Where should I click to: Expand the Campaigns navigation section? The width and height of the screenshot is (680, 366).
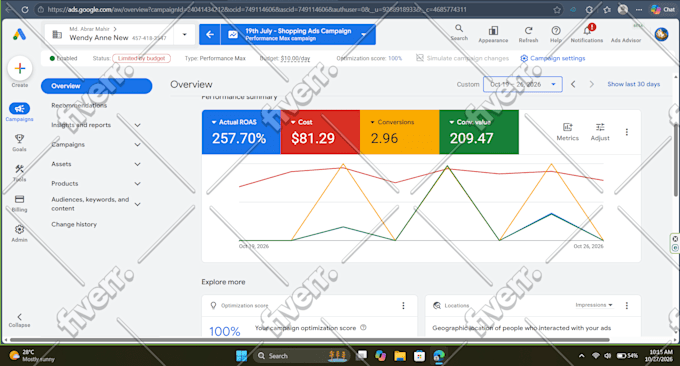point(137,144)
